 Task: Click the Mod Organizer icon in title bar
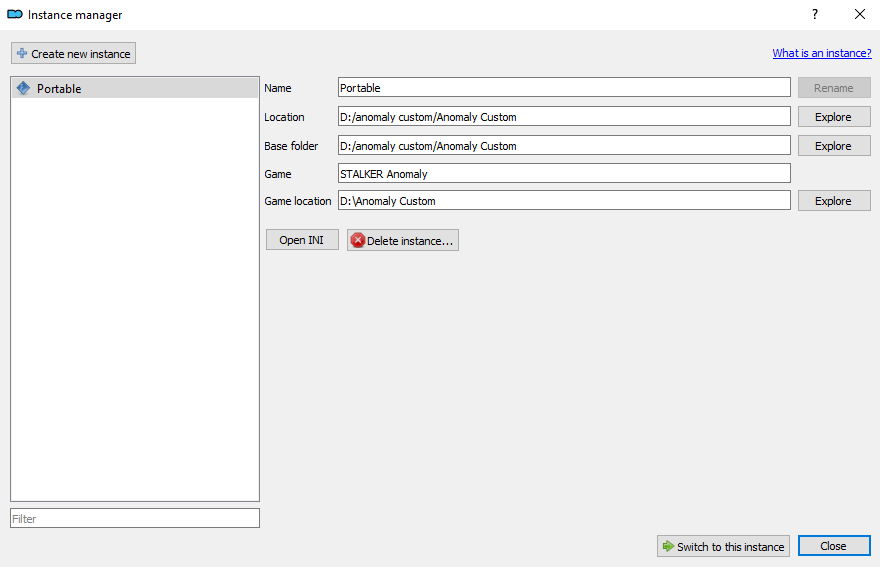click(15, 15)
